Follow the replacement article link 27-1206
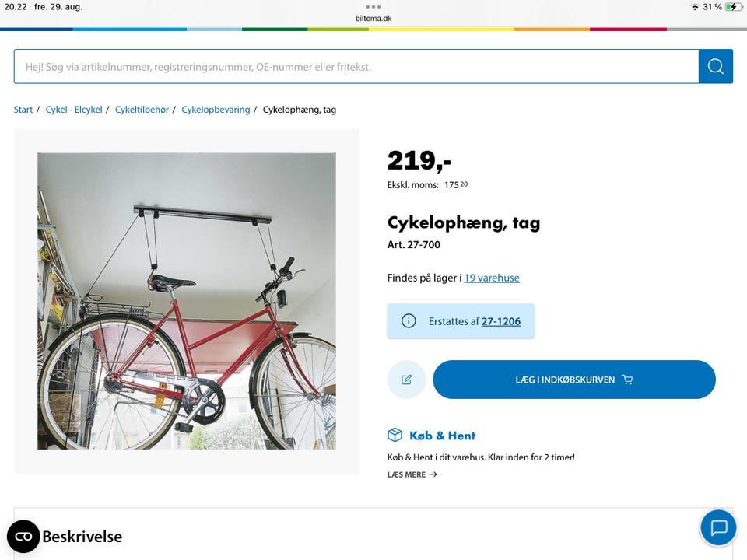The image size is (747, 560). click(501, 320)
